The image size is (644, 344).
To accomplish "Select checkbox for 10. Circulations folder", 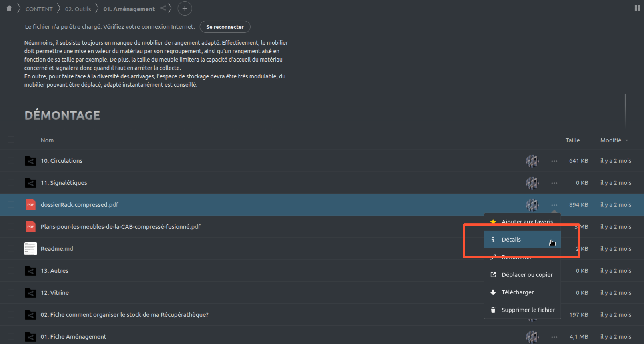I will pyautogui.click(x=11, y=161).
